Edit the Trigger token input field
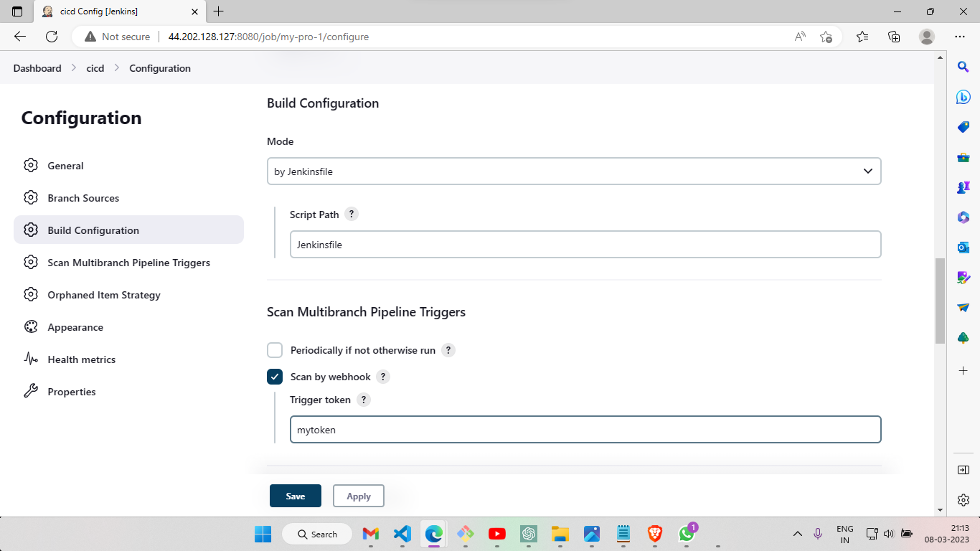The image size is (980, 551). coord(585,429)
